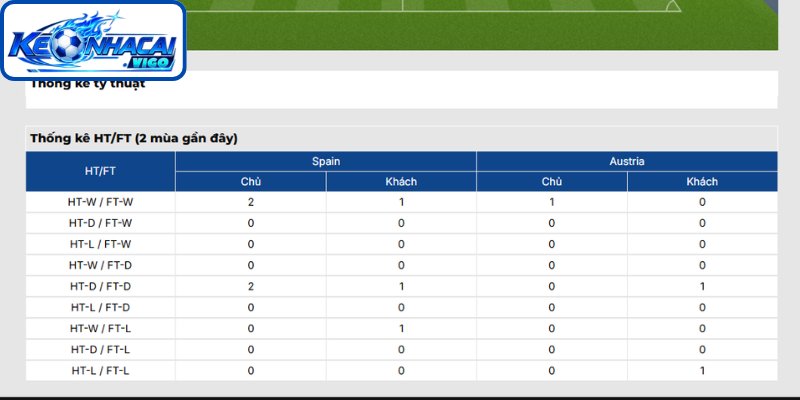Screen dimensions: 800x400
Task: Click the Thống kê kỹ thuật heading
Action: coord(88,84)
